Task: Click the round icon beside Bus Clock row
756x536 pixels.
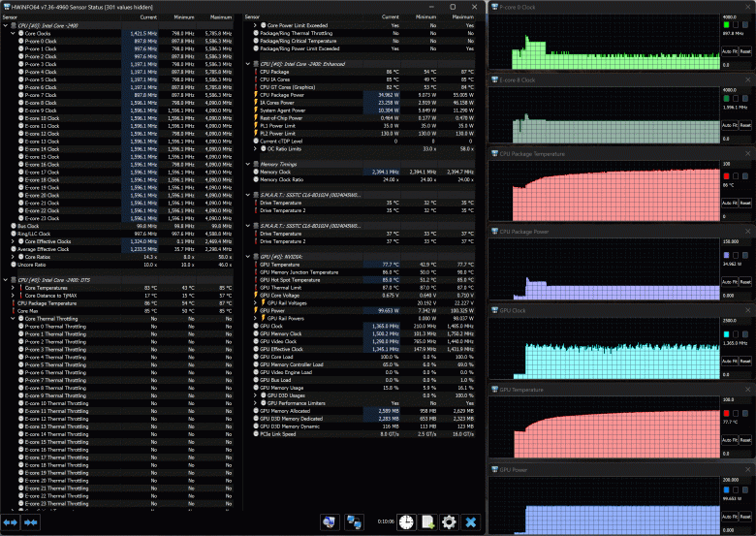Action: [x=14, y=226]
